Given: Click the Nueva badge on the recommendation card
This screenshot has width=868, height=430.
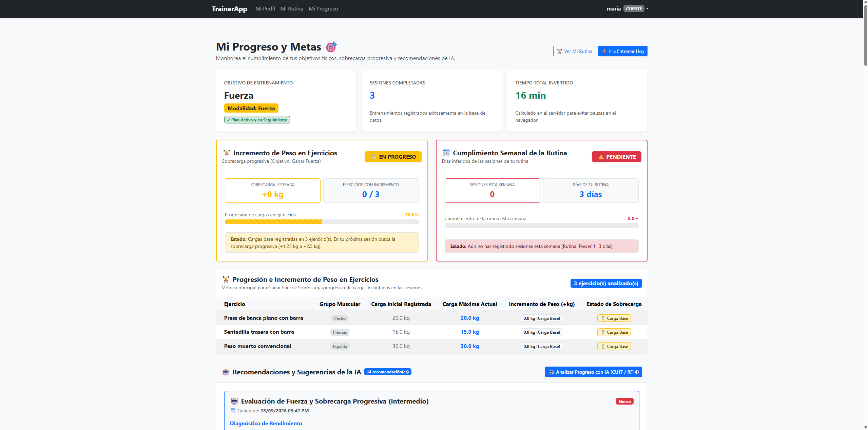Looking at the screenshot, I should (624, 402).
